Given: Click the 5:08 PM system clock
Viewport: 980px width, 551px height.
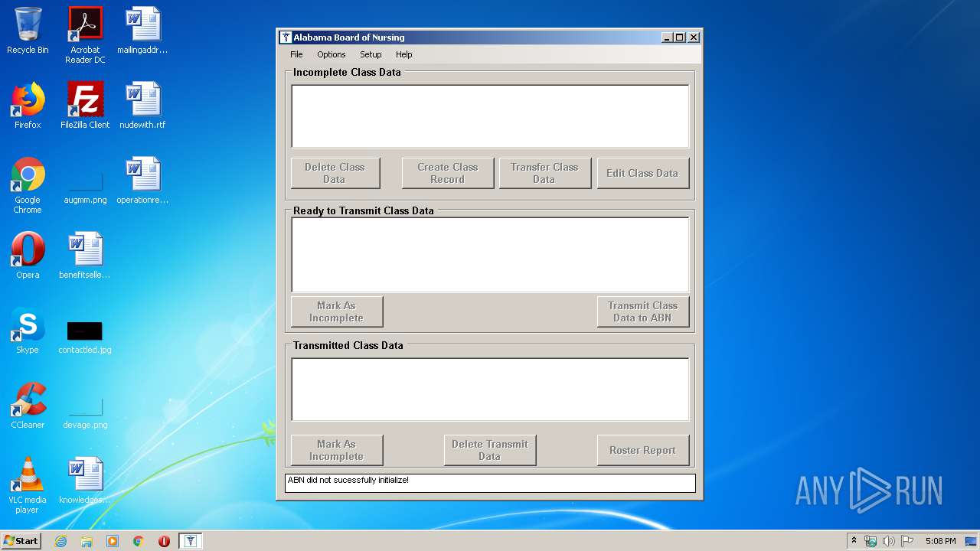Looking at the screenshot, I should point(940,541).
